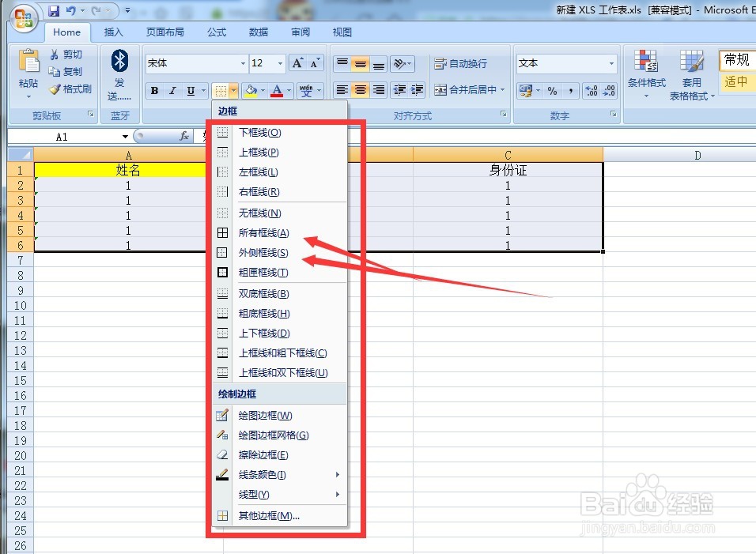Click the fill color paint bucket

(x=251, y=90)
